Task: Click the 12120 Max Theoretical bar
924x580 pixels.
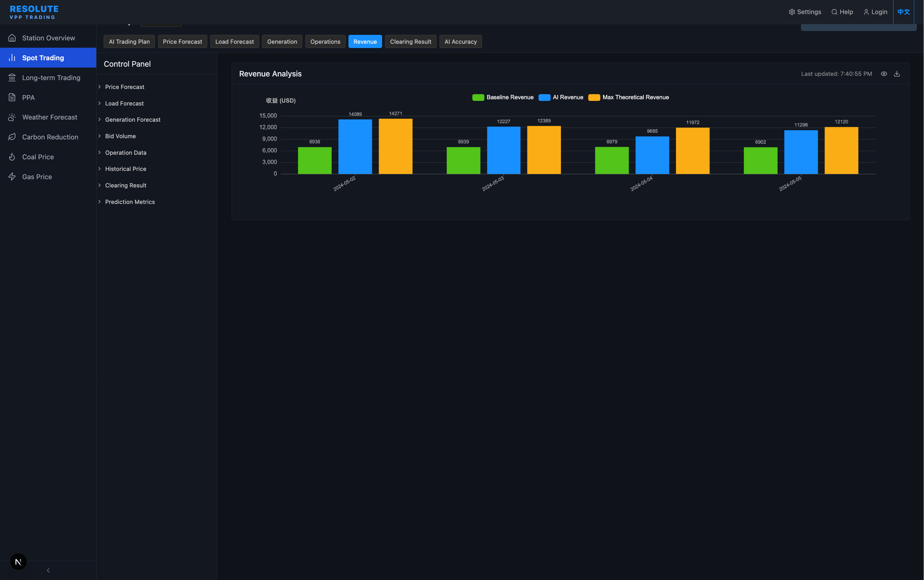Action: point(841,150)
